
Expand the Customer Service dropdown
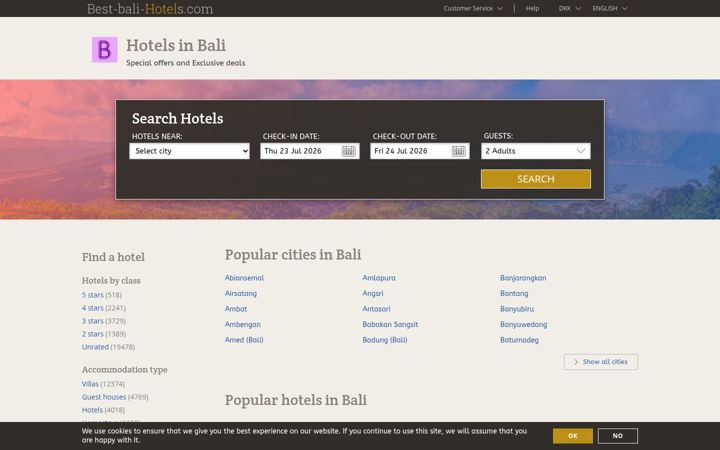(x=473, y=8)
